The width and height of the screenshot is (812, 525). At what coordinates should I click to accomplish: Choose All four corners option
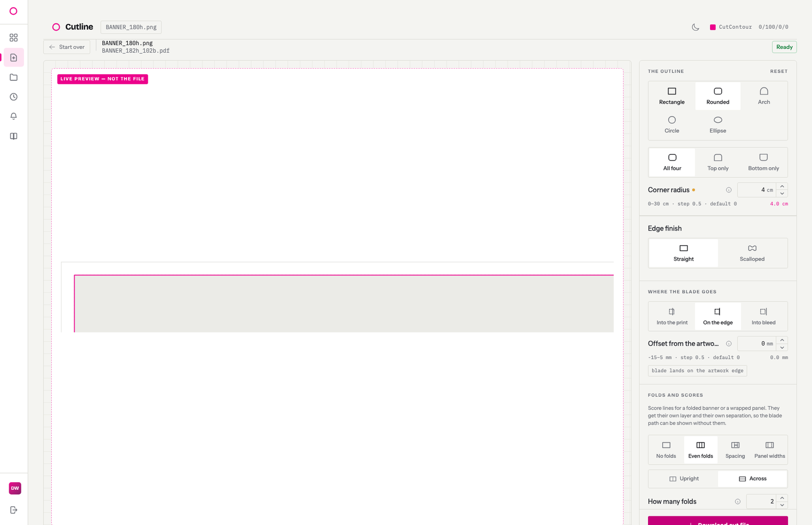pyautogui.click(x=672, y=162)
